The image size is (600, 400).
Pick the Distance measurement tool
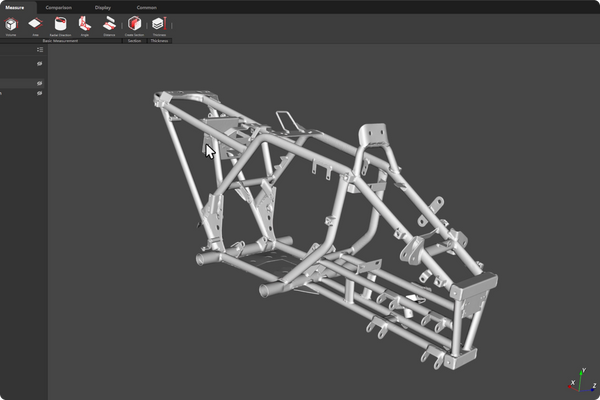point(109,24)
